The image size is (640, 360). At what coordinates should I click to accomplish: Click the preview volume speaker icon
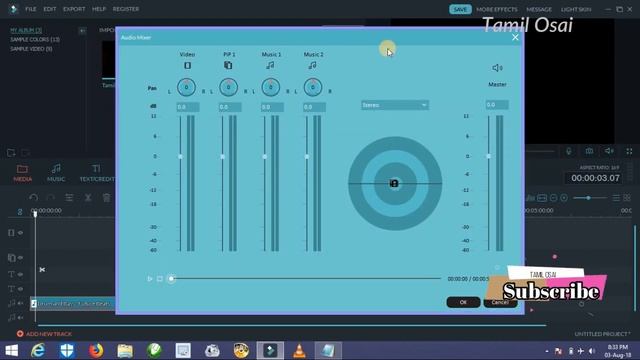coord(609,151)
